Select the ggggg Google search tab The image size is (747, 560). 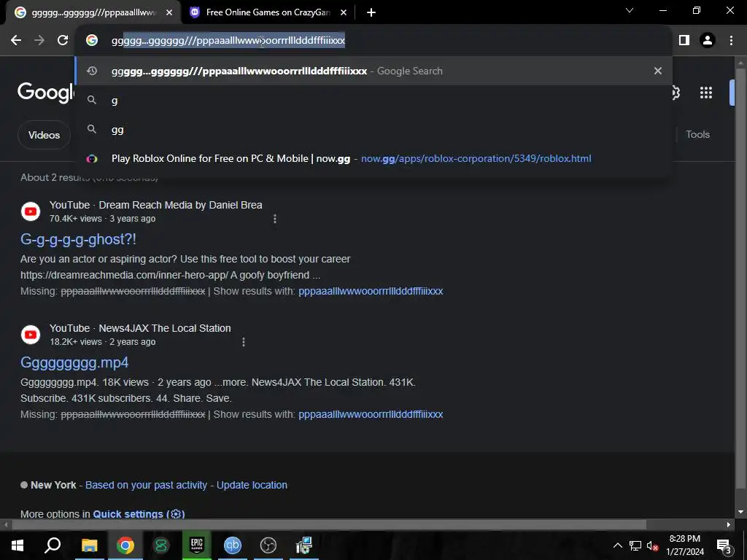click(x=93, y=13)
